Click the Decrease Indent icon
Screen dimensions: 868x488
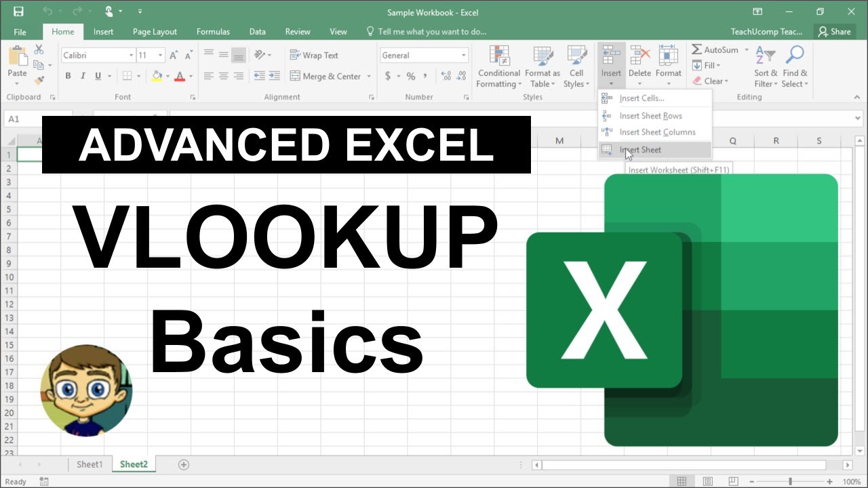(258, 76)
